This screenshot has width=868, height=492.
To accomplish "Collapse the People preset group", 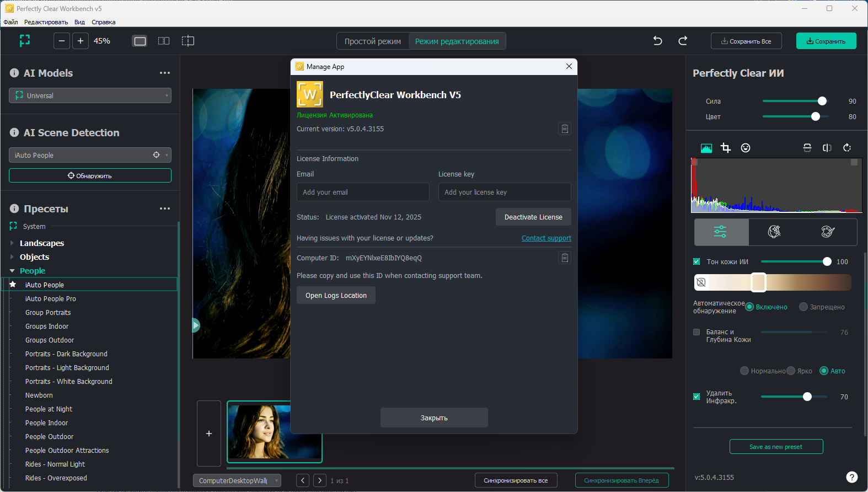I will (12, 271).
